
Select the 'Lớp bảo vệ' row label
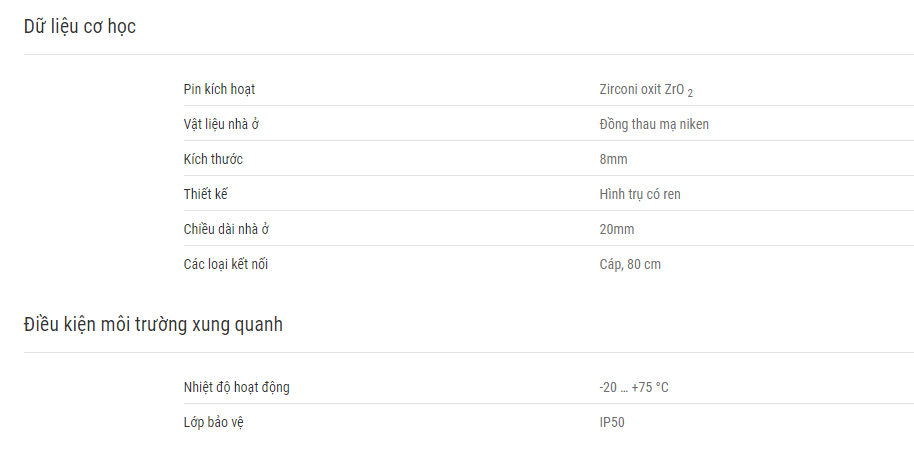click(213, 422)
